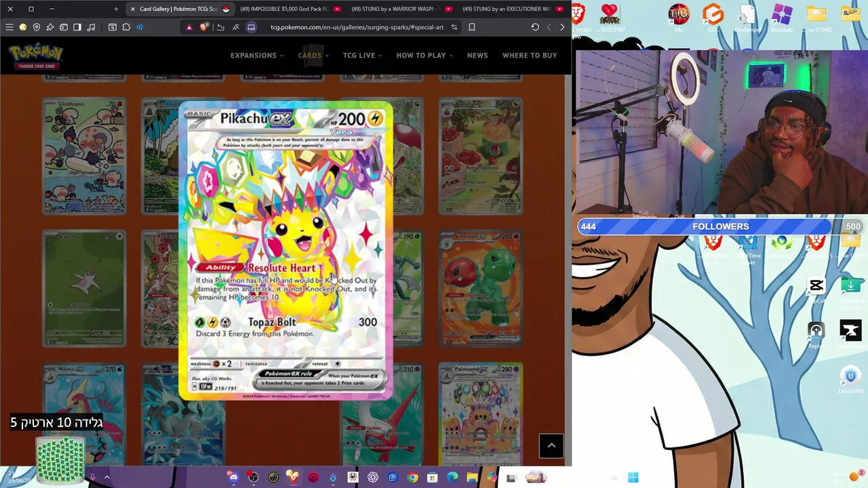Open Google Chrome from the taskbar
The width and height of the screenshot is (868, 488).
click(412, 478)
